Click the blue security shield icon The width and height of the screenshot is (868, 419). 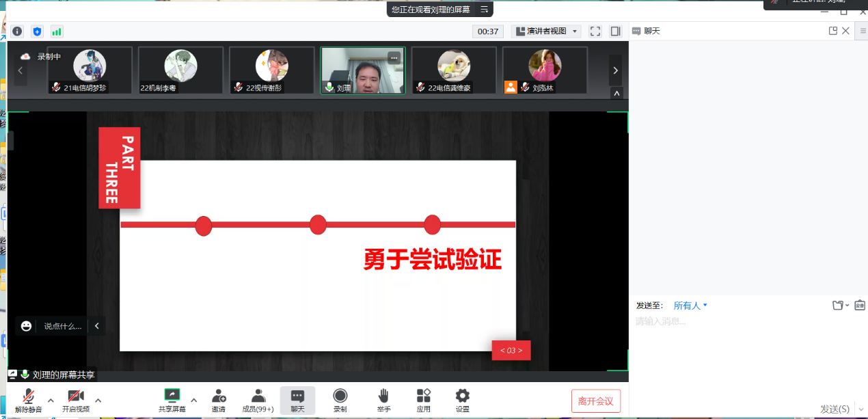pos(37,31)
